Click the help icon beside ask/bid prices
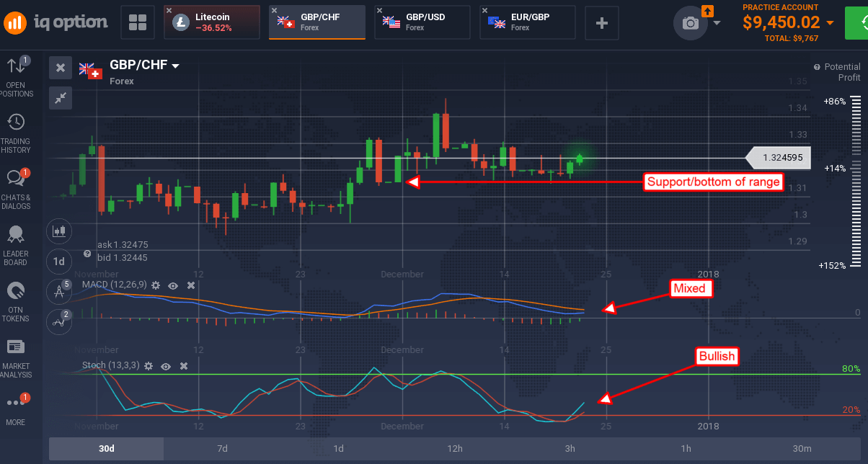The height and width of the screenshot is (464, 868). (87, 254)
